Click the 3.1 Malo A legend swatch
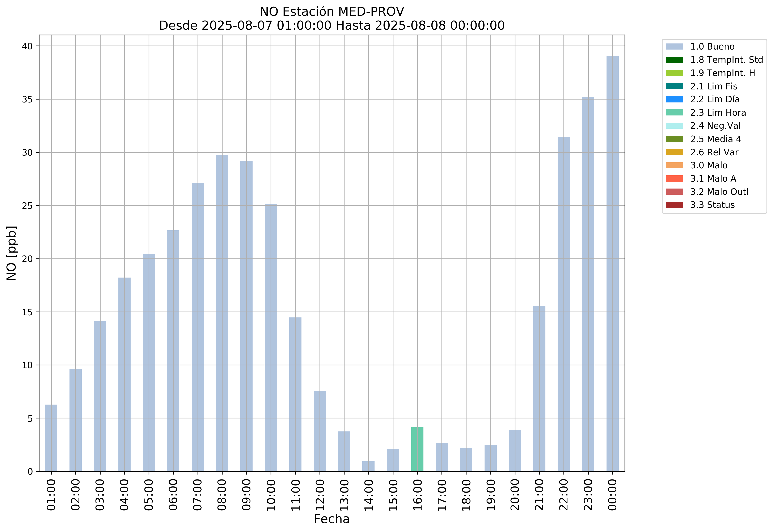773x532 pixels. (x=674, y=179)
